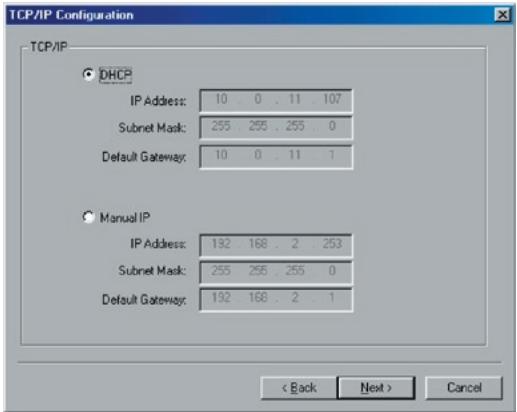Click the DHCP Default Gateway field
This screenshot has width=517, height=412.
pyautogui.click(x=276, y=157)
